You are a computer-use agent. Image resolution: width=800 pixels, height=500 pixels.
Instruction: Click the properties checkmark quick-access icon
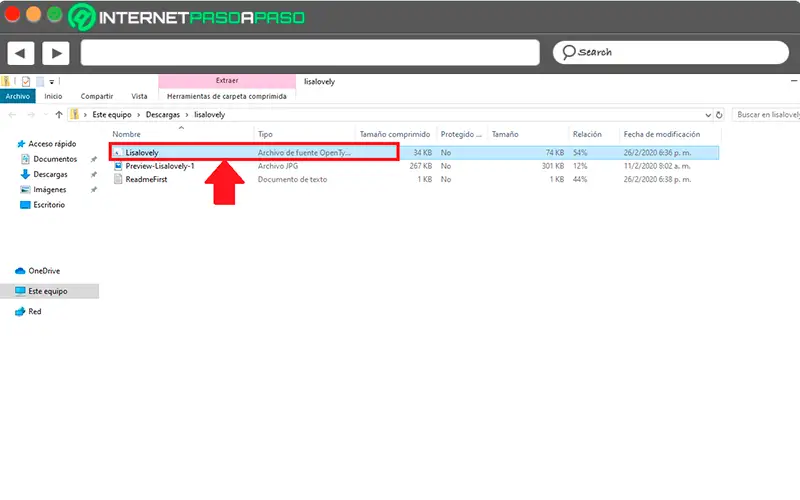click(x=26, y=82)
